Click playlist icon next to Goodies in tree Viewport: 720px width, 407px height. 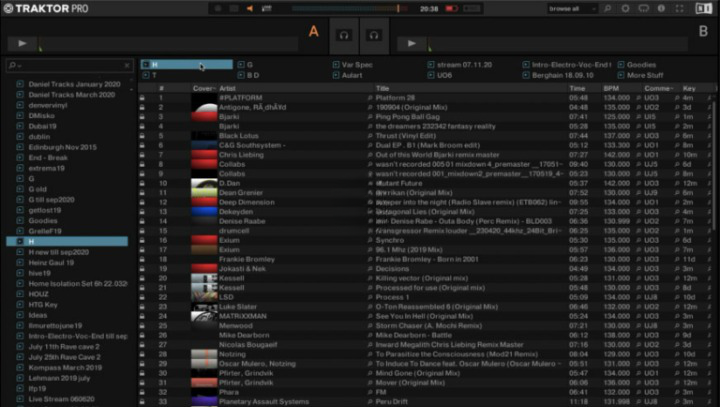20,220
